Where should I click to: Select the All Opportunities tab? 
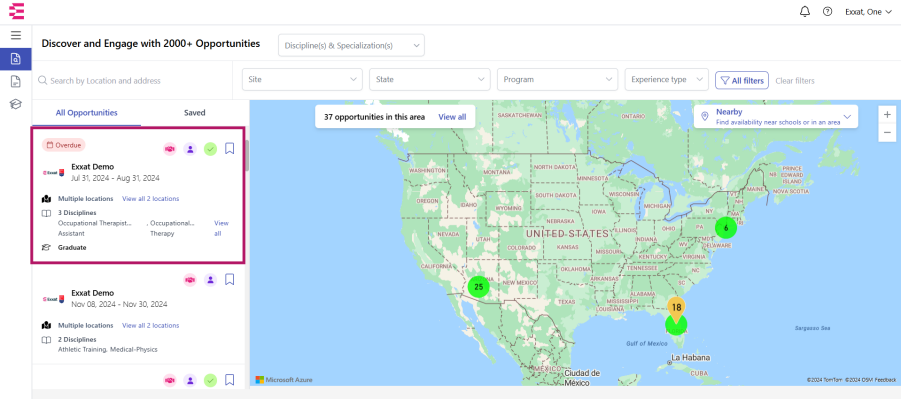click(x=86, y=113)
